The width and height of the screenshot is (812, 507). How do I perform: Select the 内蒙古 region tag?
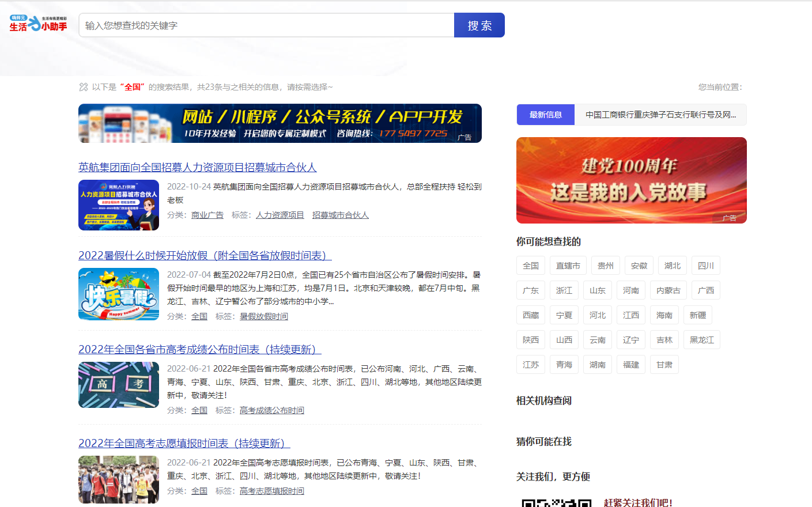(x=668, y=290)
